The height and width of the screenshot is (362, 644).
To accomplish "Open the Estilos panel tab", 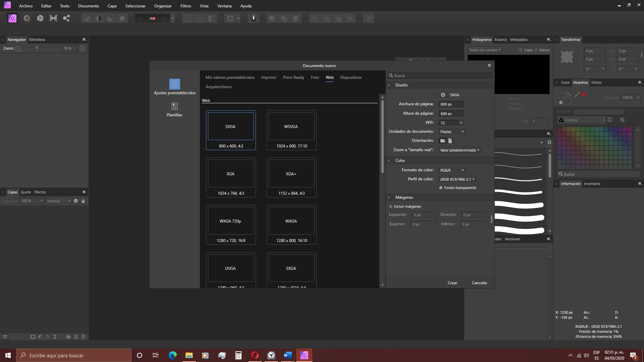I will pos(596,82).
